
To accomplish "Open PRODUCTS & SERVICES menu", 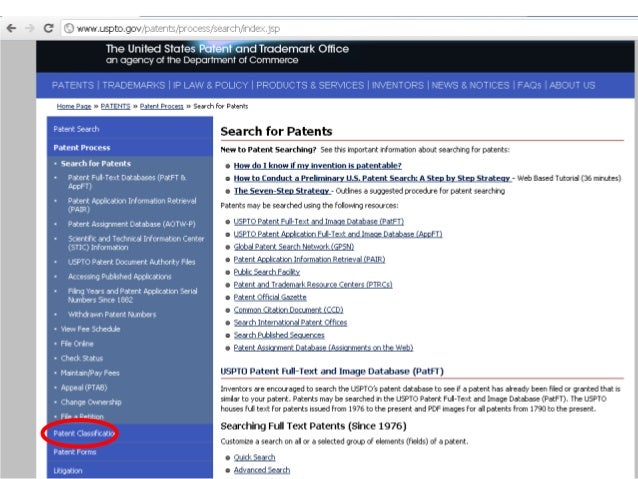I will click(x=310, y=85).
